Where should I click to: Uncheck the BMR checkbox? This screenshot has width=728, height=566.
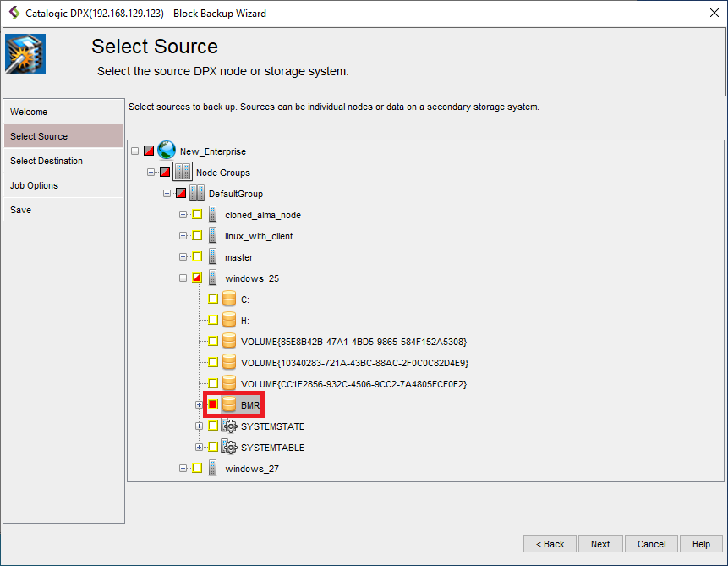click(213, 405)
